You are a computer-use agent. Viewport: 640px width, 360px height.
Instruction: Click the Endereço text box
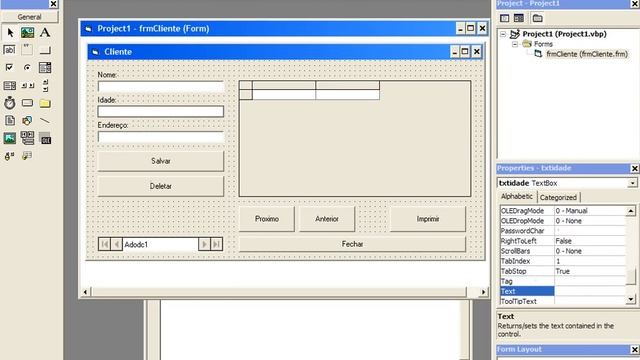tap(161, 137)
